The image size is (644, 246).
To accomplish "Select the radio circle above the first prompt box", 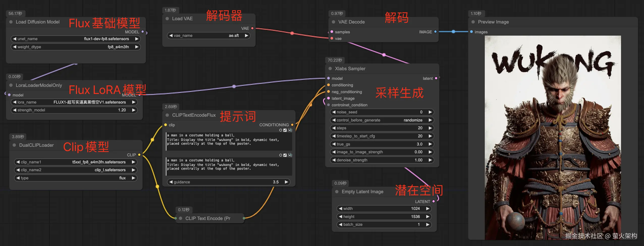I will pyautogui.click(x=281, y=130).
